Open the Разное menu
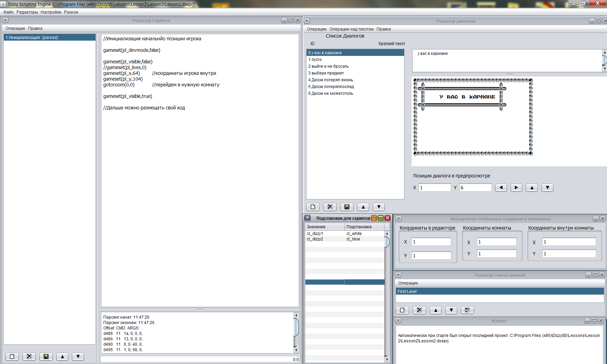 pos(71,12)
